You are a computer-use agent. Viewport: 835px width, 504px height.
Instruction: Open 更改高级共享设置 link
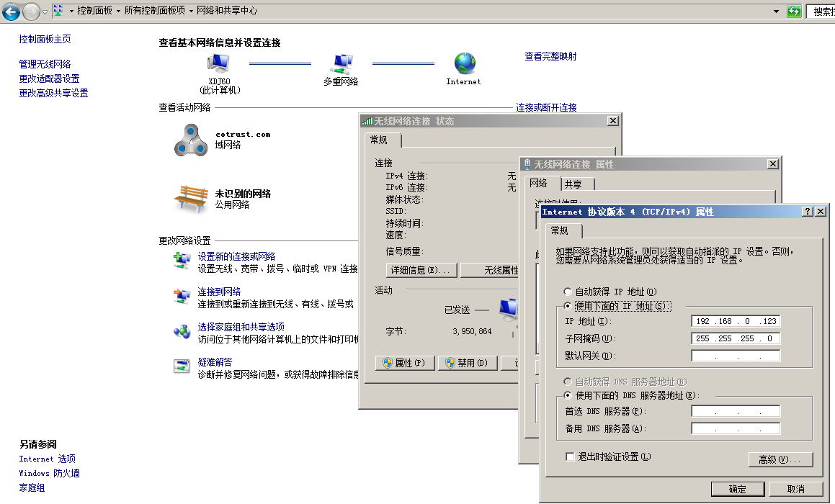point(53,93)
